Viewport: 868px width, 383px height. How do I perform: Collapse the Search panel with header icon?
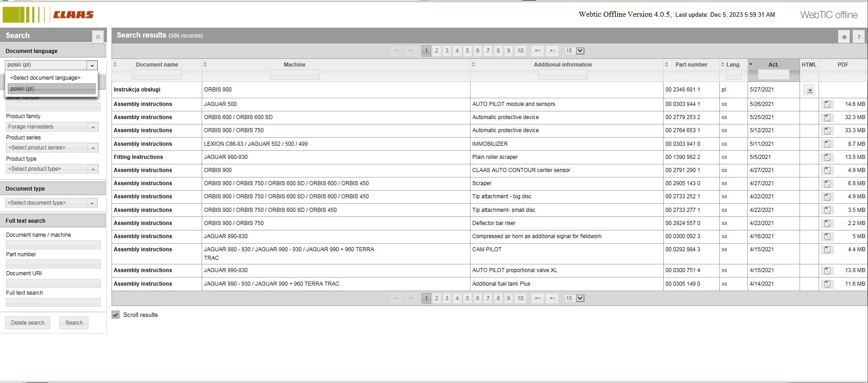point(98,37)
